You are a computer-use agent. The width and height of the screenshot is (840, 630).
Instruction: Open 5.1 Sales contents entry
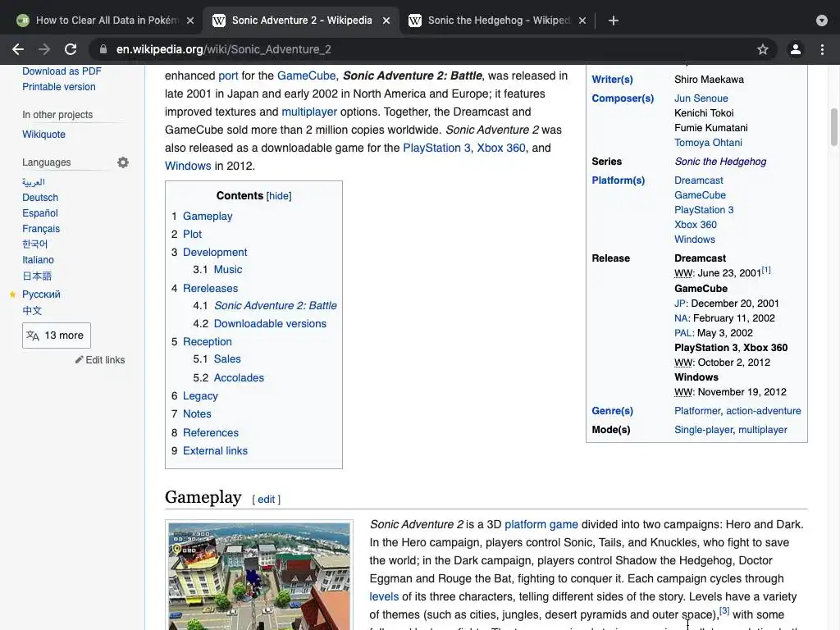coord(227,359)
